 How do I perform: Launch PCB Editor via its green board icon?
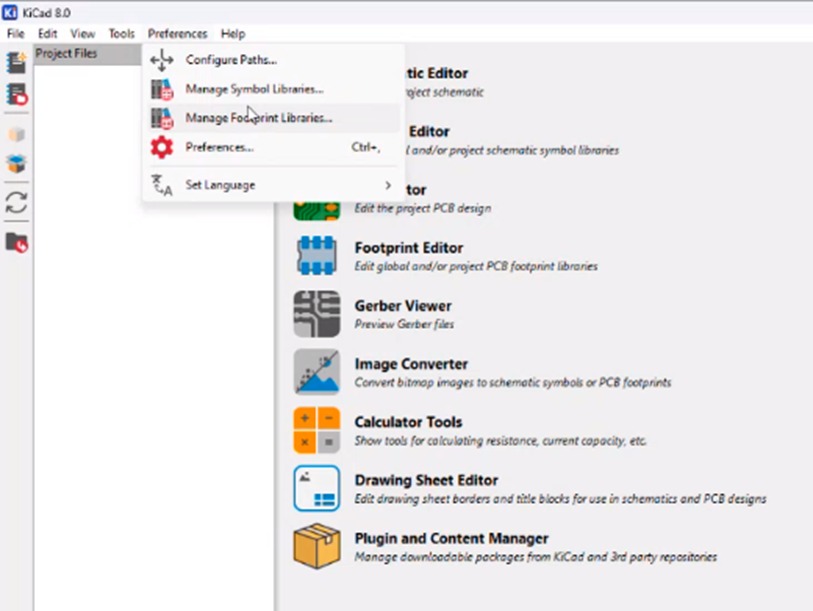[317, 209]
